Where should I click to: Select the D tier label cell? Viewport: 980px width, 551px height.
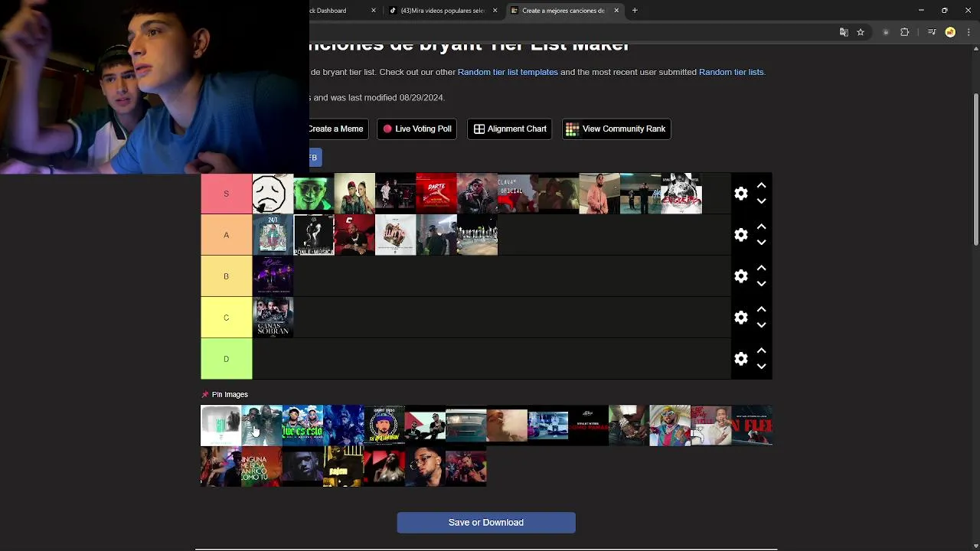[226, 359]
